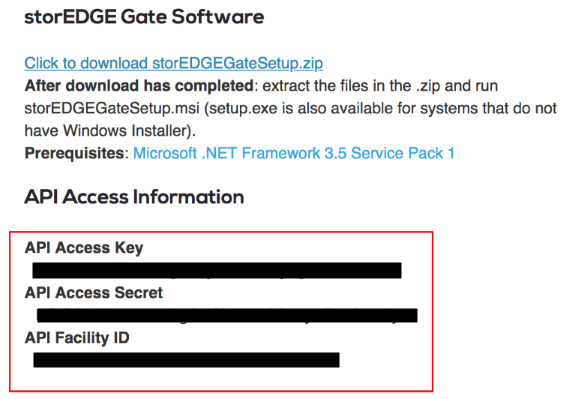Click 'Service Pack 1' in the prerequisites link
This screenshot has width=561, height=399.
pyautogui.click(x=403, y=153)
